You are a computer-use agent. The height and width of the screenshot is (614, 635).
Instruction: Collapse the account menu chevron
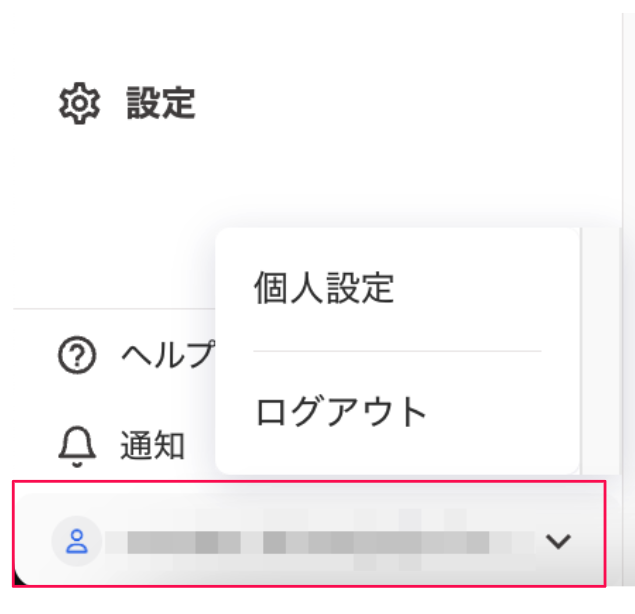(558, 542)
